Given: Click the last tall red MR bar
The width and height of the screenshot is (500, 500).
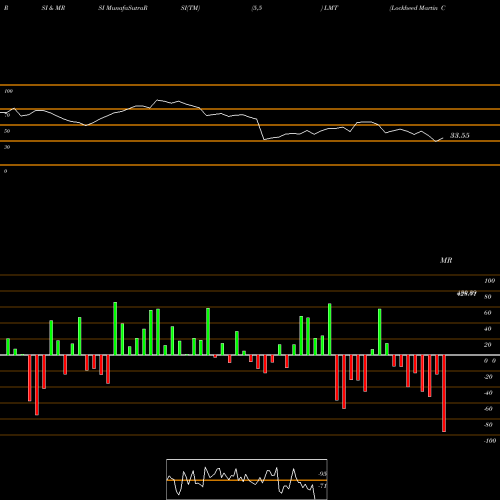Looking at the screenshot, I should (444, 393).
